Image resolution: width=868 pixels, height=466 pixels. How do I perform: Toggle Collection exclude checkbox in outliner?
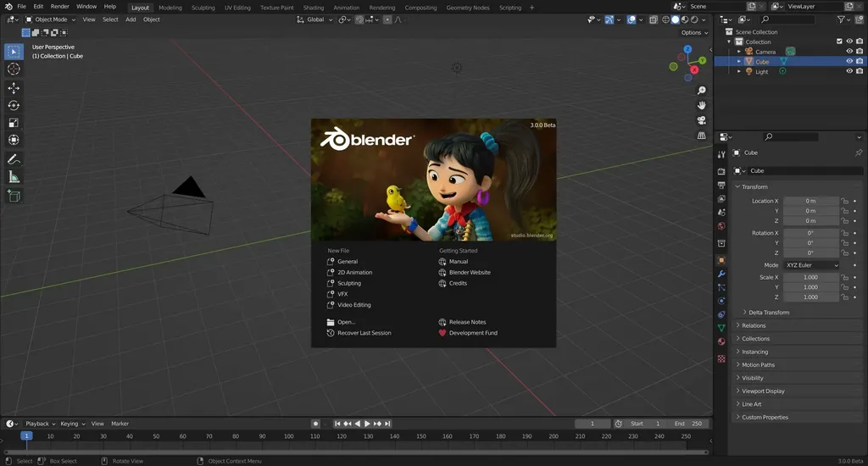tap(839, 42)
